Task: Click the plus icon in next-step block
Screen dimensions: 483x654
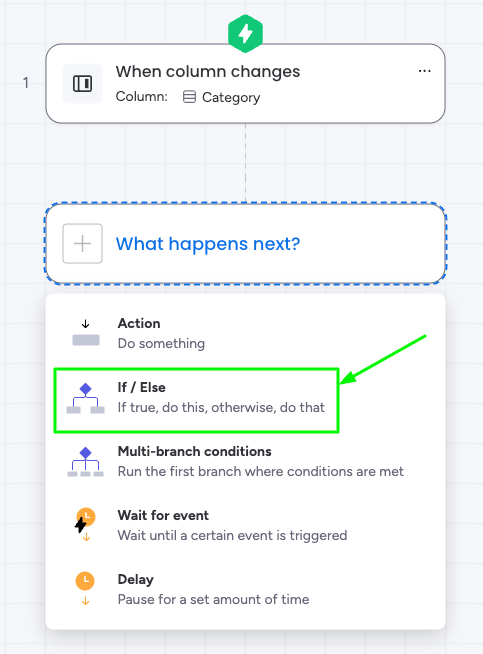Action: (x=83, y=244)
